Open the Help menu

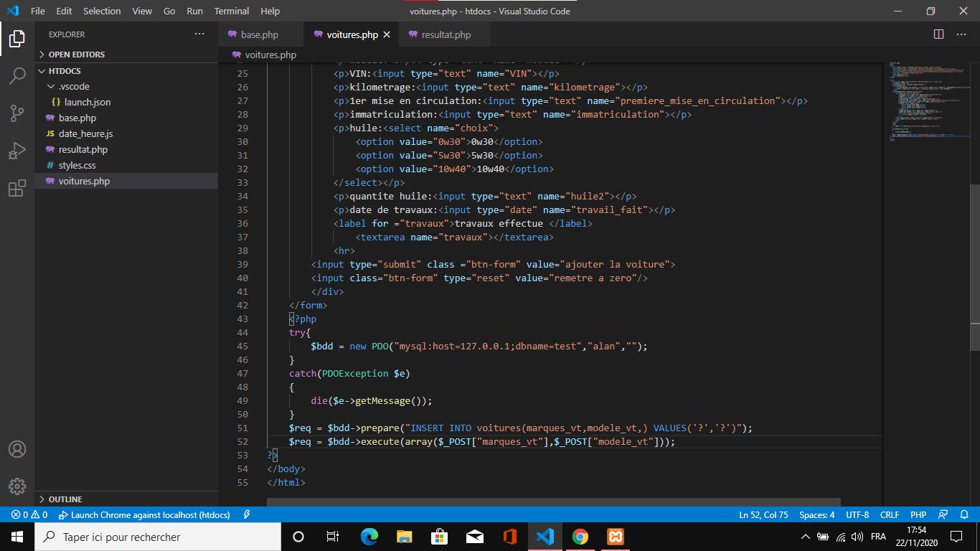[x=270, y=11]
